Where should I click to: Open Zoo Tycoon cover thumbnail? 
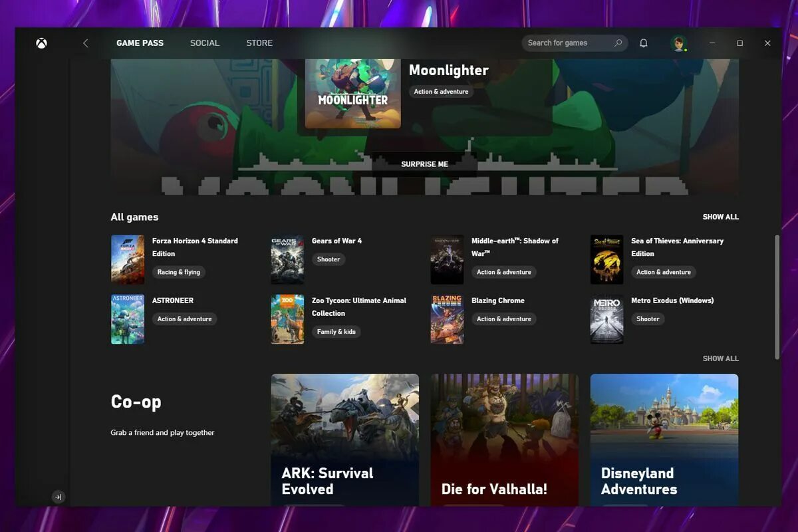tap(287, 319)
